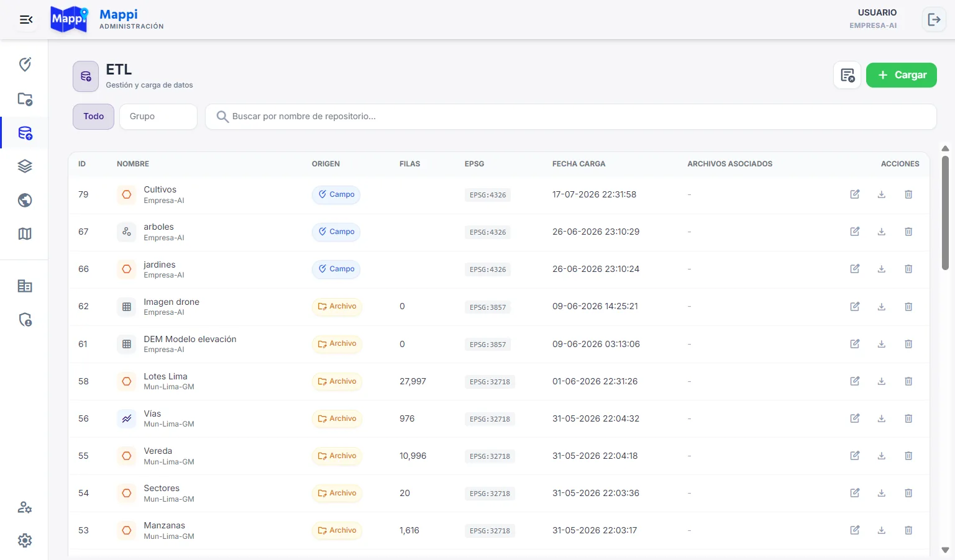Click the EPSG column header
The image size is (955, 560).
pos(474,164)
